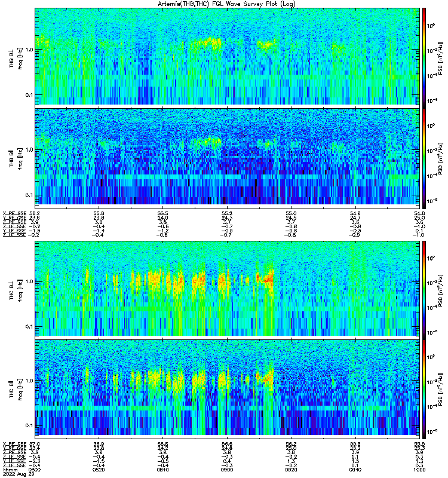
Task: Click the '1.0' frequency tick of THB B⊥ panel
Action: pyautogui.click(x=29, y=50)
